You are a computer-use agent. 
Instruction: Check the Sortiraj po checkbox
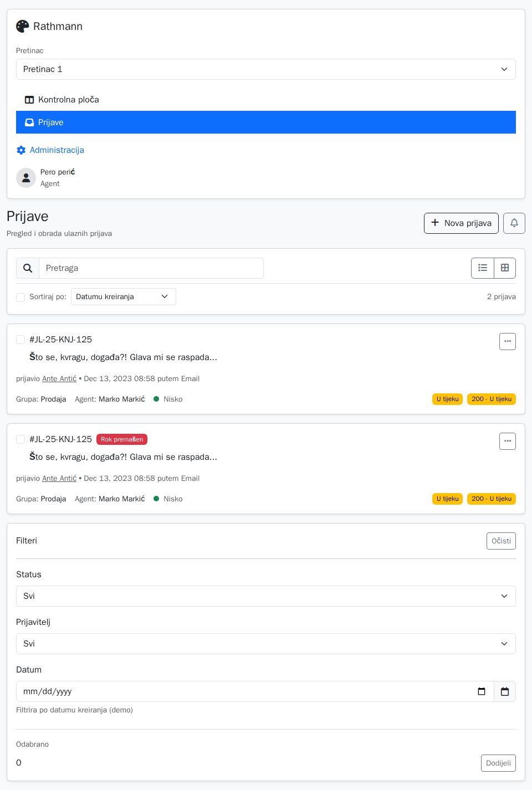pos(21,297)
